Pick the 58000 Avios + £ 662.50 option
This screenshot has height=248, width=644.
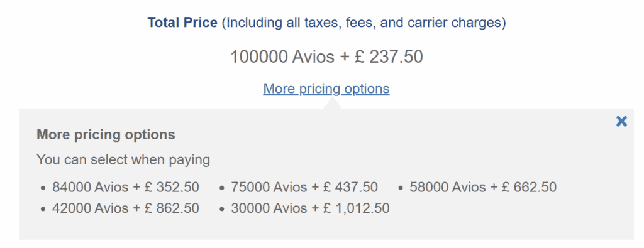pyautogui.click(x=483, y=187)
